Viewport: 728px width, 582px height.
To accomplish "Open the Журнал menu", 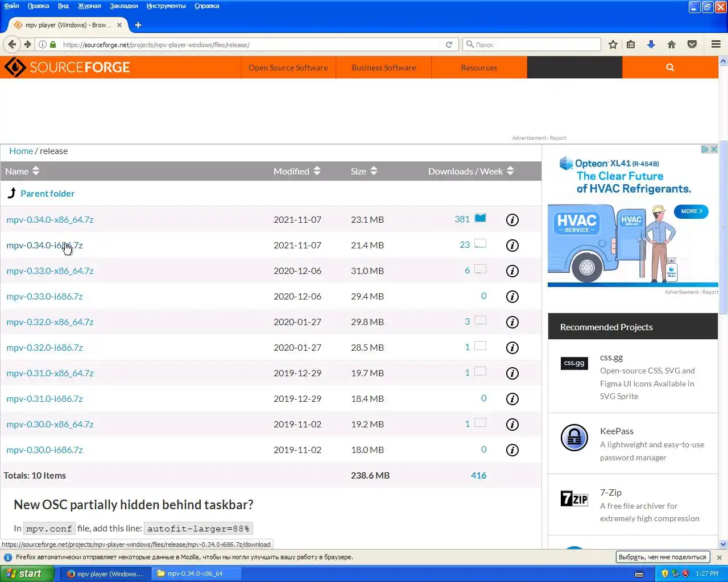I will click(x=89, y=6).
